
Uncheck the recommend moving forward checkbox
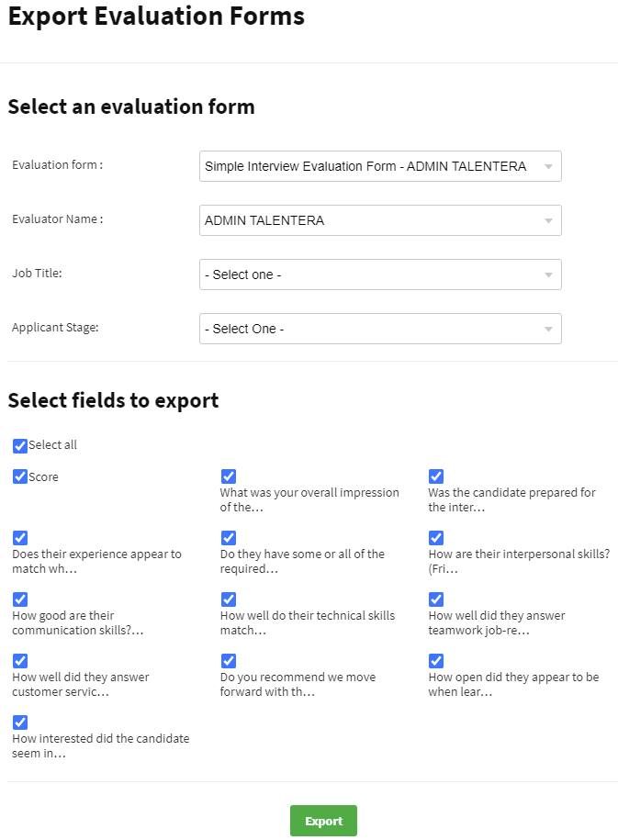click(229, 661)
